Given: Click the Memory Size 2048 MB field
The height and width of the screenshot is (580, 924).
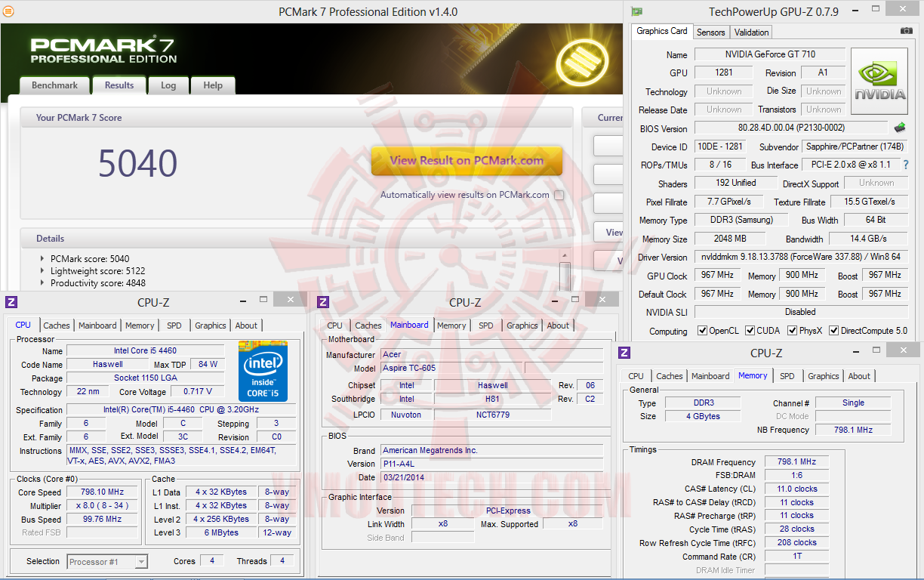Looking at the screenshot, I should pyautogui.click(x=729, y=239).
